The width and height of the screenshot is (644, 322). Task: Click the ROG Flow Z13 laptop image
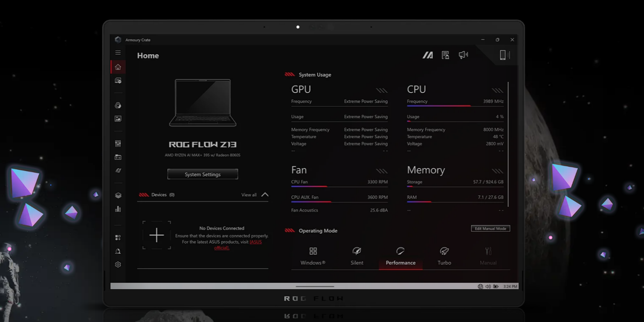click(x=203, y=103)
